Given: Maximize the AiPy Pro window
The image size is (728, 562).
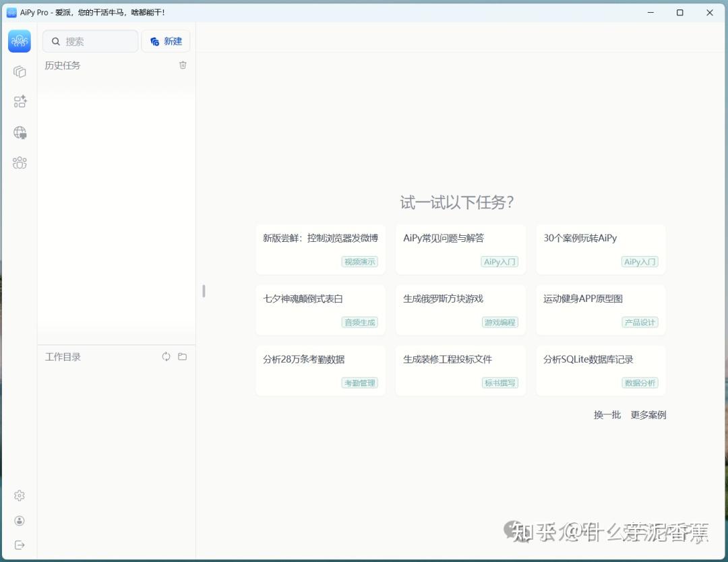Looking at the screenshot, I should point(679,13).
